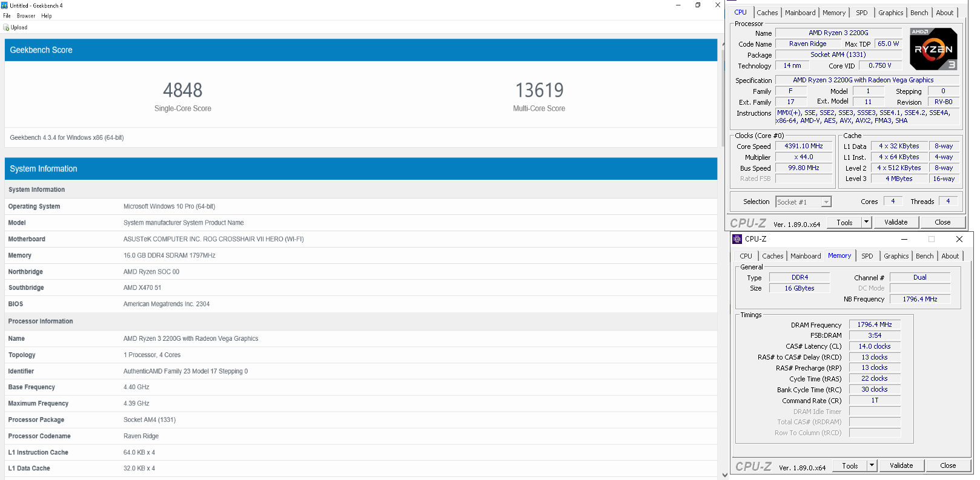The width and height of the screenshot is (980, 480).
Task: Click the Geekbench app icon in title bar
Action: 5,5
